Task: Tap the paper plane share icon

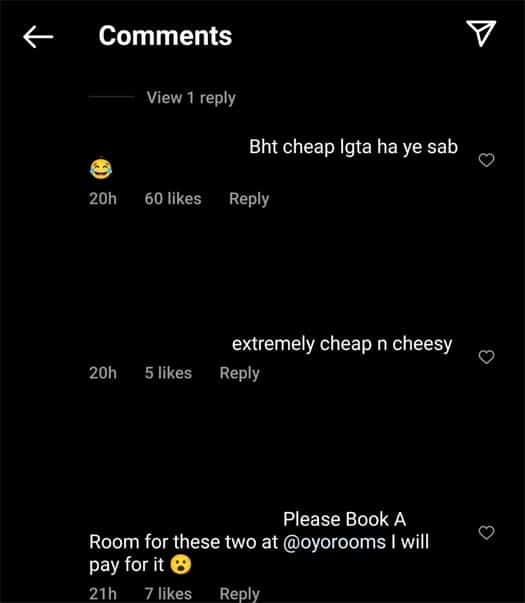Action: (481, 33)
